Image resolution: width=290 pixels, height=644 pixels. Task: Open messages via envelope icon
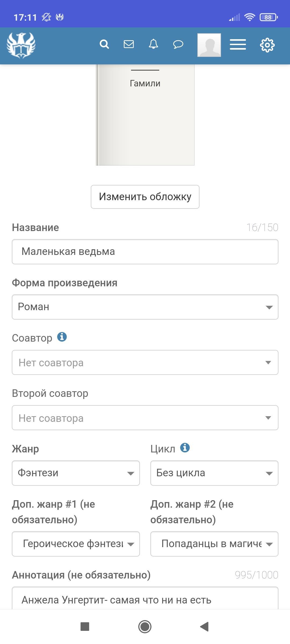(129, 44)
